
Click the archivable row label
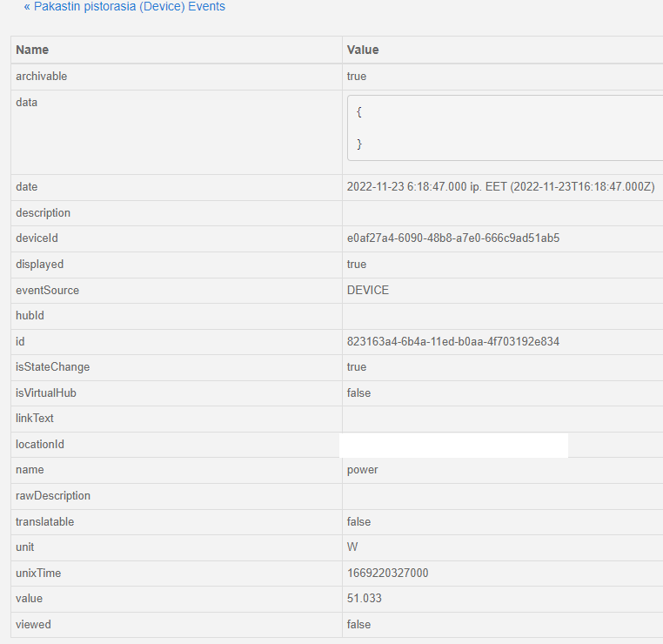click(x=42, y=76)
